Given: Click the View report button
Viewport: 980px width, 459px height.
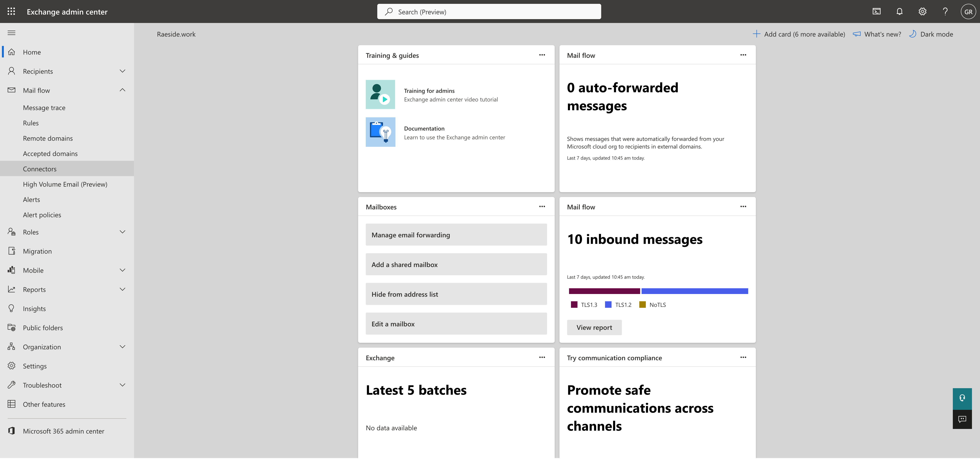Looking at the screenshot, I should tap(594, 327).
